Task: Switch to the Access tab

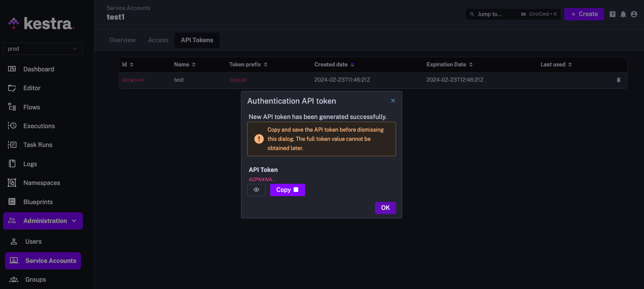Action: (158, 40)
